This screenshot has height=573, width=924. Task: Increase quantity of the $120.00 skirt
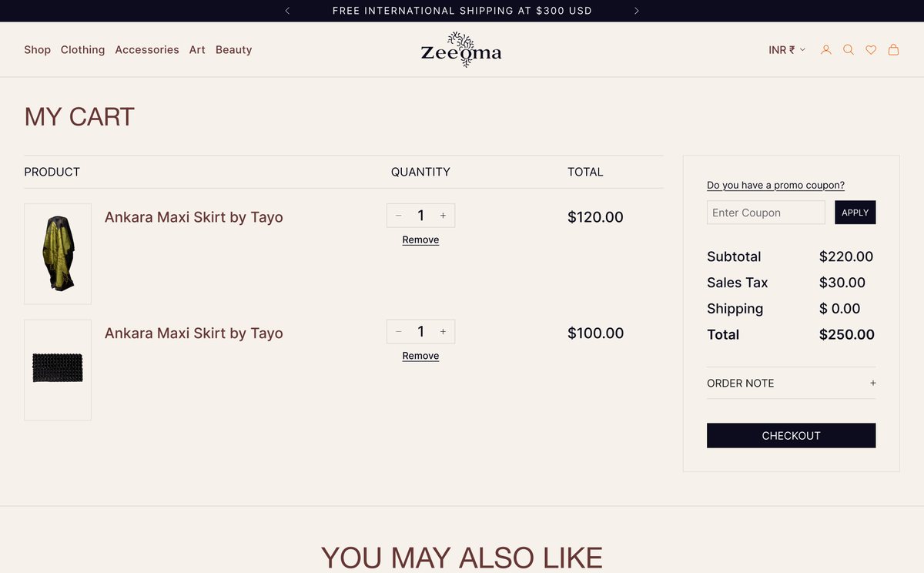[x=443, y=216]
